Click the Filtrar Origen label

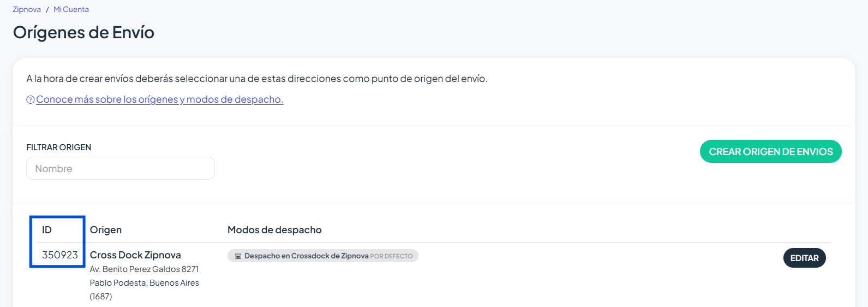(59, 147)
